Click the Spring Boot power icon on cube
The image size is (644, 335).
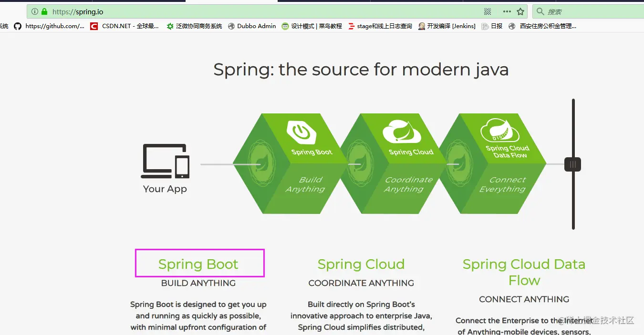tap(301, 132)
